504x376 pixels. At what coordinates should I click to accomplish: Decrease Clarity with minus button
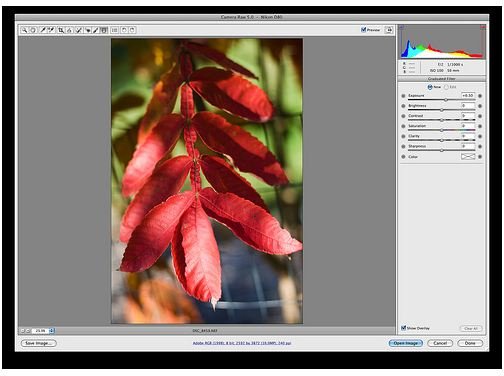[403, 136]
